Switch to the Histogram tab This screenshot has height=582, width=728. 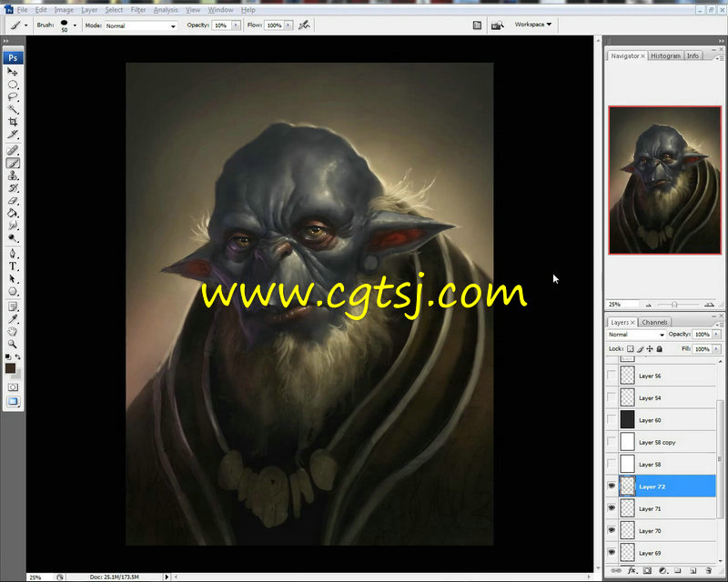click(665, 55)
